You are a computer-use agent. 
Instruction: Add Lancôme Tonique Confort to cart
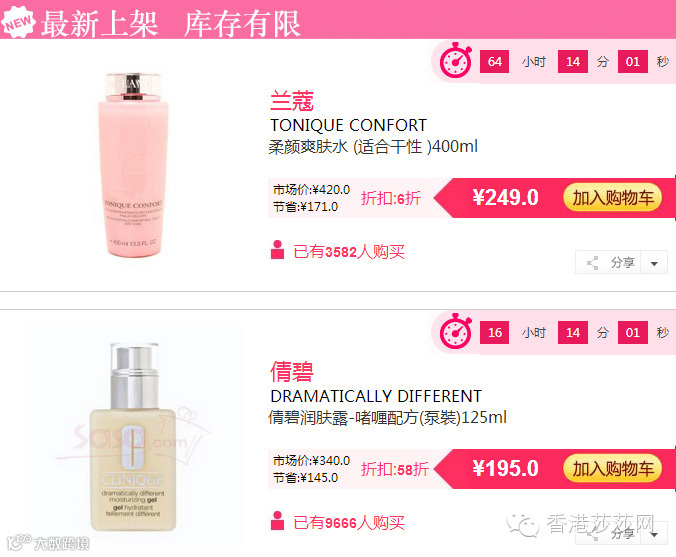613,198
